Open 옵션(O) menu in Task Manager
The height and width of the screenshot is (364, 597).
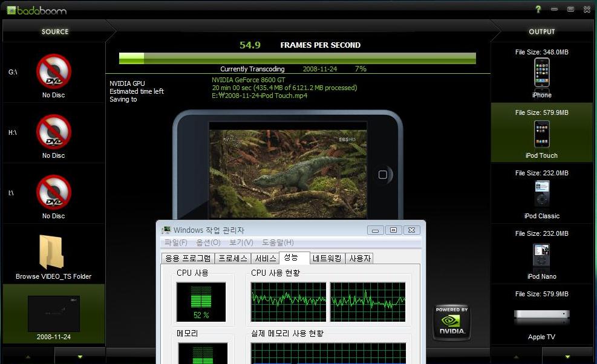coord(208,242)
